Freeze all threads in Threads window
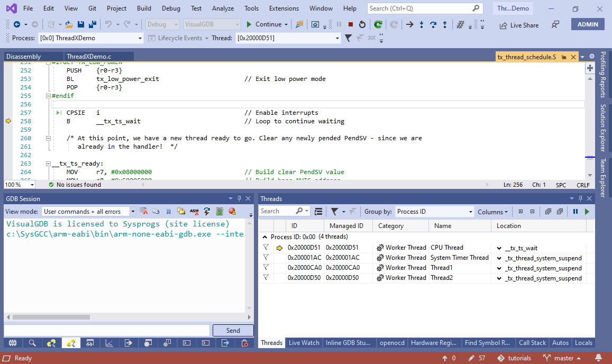 click(x=576, y=211)
